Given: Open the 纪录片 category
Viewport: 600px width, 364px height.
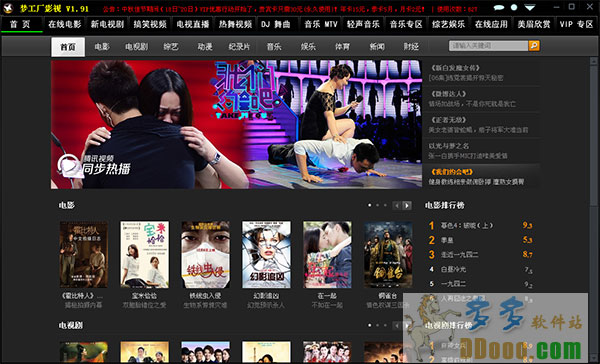Looking at the screenshot, I should (x=239, y=47).
